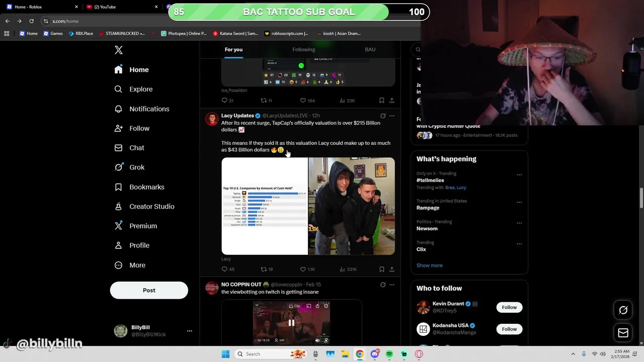Viewport: 644px width, 362px height.
Task: Open BillyBill account options ellipsis
Action: pyautogui.click(x=190, y=331)
